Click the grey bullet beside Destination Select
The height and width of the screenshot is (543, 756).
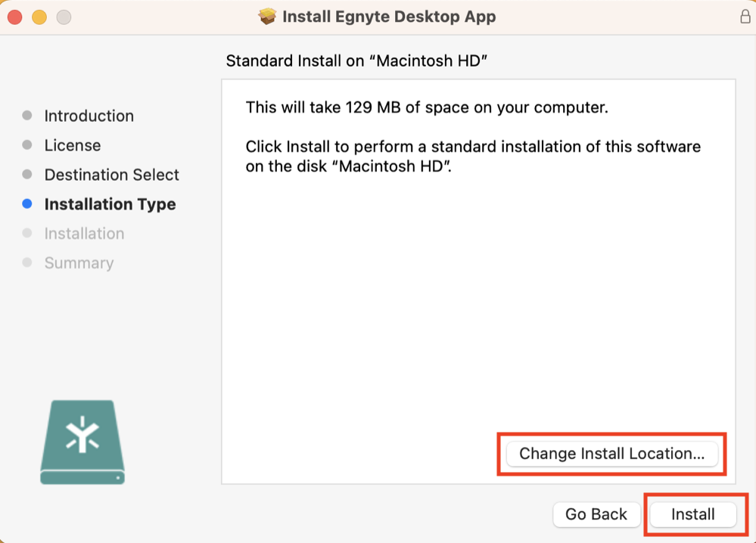point(27,174)
